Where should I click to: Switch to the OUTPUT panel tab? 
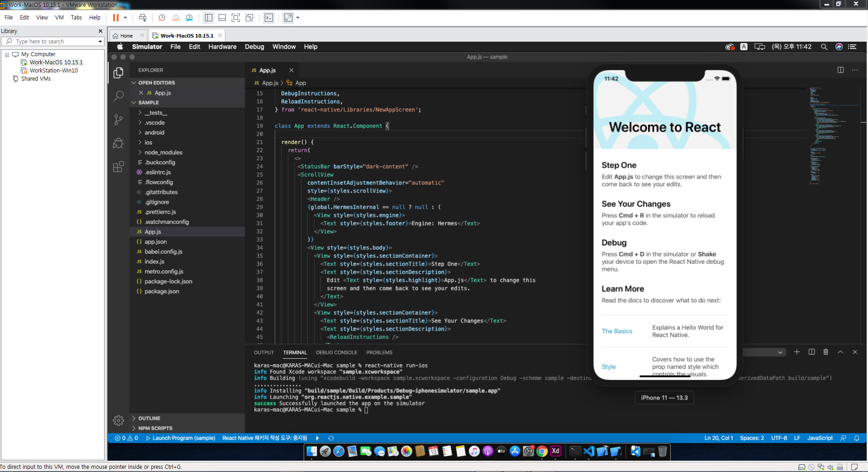point(264,352)
